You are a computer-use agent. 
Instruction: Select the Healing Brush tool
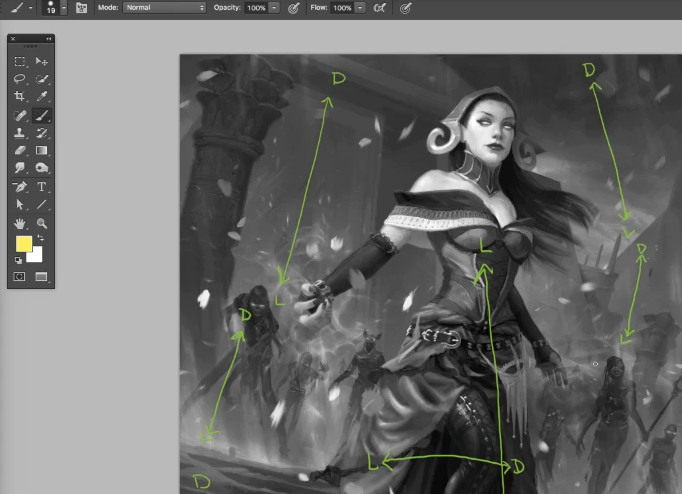(x=20, y=115)
